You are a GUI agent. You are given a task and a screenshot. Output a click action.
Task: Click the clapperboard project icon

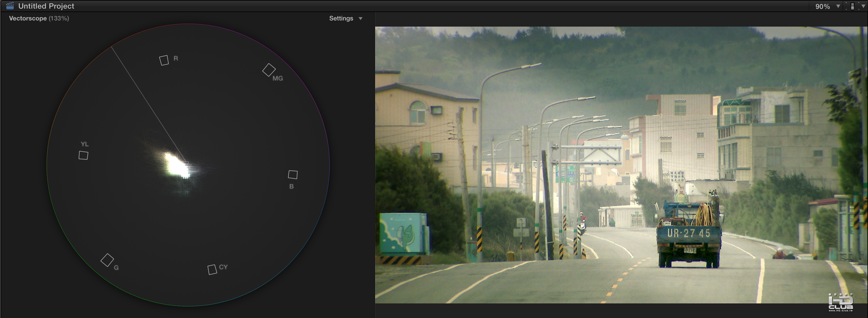point(10,6)
